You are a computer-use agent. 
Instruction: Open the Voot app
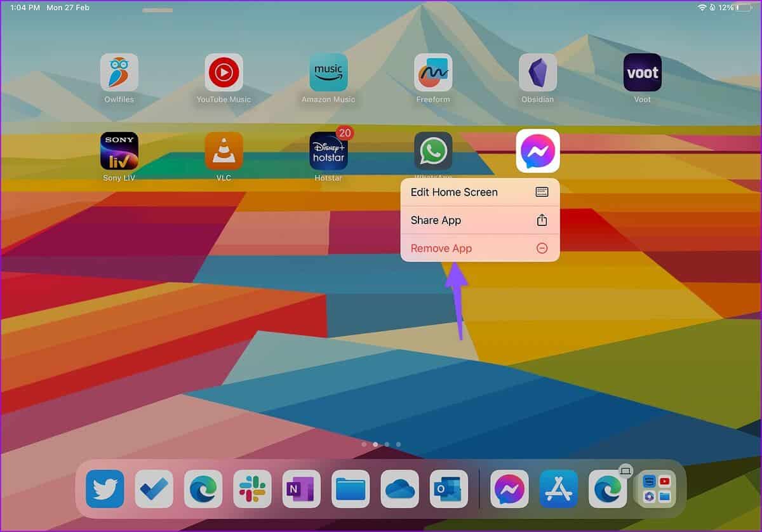tap(643, 72)
